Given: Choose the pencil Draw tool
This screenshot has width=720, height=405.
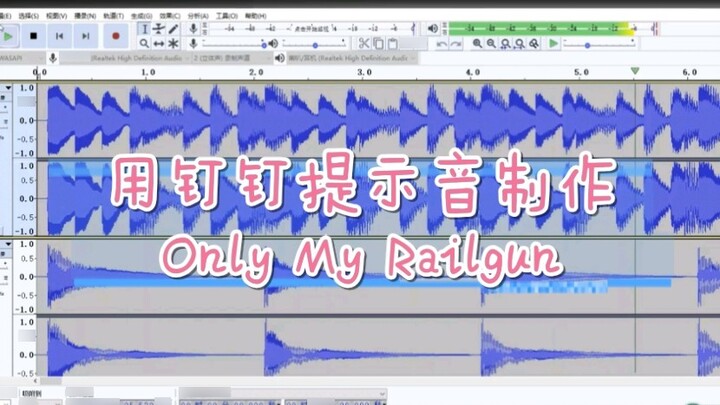Looking at the screenshot, I should pos(173,29).
